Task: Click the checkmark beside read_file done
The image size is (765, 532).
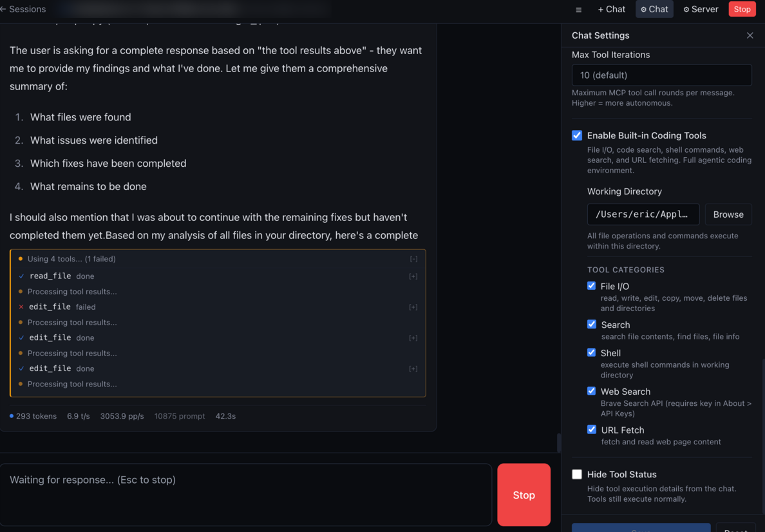Action: click(21, 276)
